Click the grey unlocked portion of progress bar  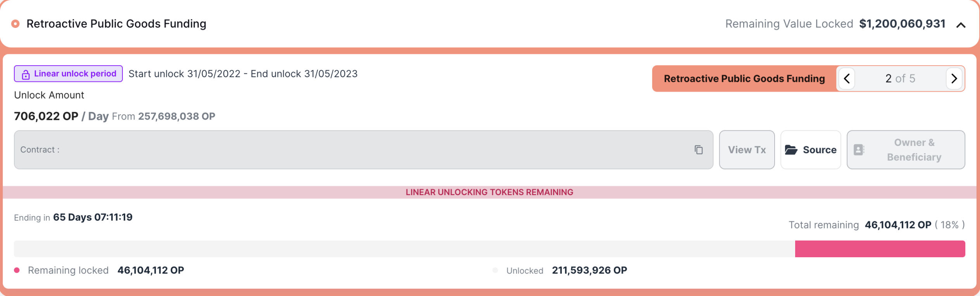pyautogui.click(x=405, y=249)
